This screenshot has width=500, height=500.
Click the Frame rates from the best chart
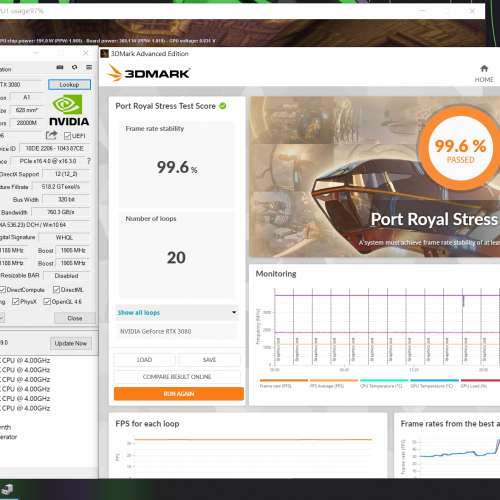450,457
